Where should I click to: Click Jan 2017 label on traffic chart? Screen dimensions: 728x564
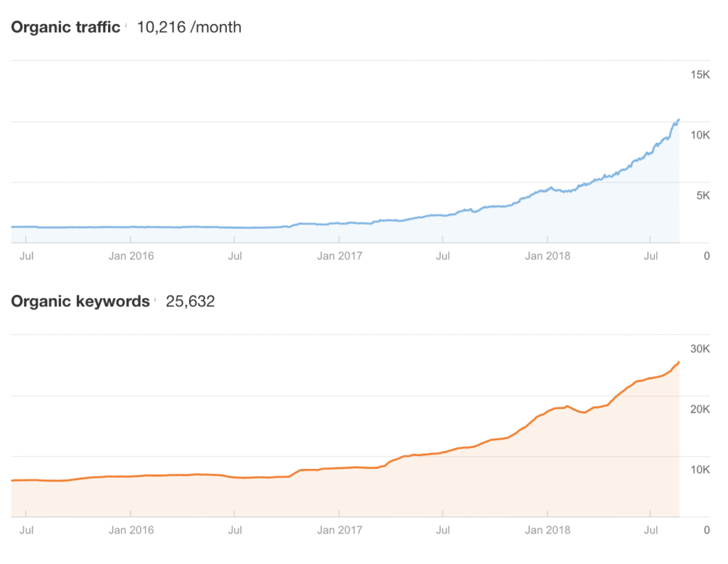[x=340, y=256]
